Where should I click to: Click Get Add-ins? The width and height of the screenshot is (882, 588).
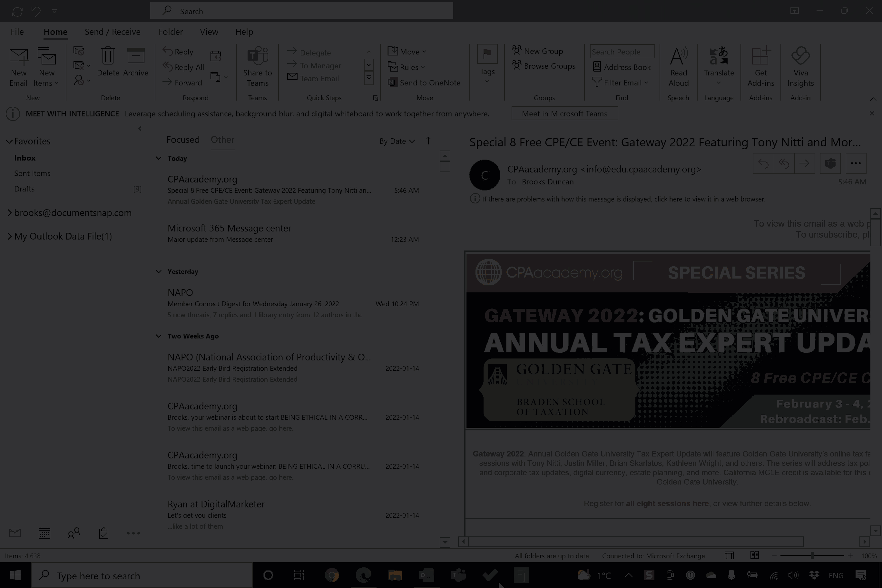tap(760, 67)
